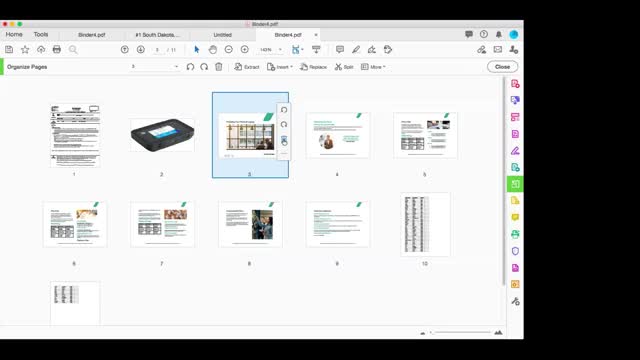The image size is (640, 360).
Task: Select the arrow Selection tool
Action: pos(197,50)
